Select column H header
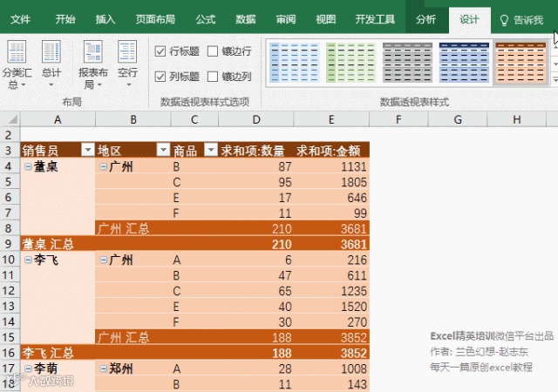The width and height of the screenshot is (558, 392). (x=517, y=119)
